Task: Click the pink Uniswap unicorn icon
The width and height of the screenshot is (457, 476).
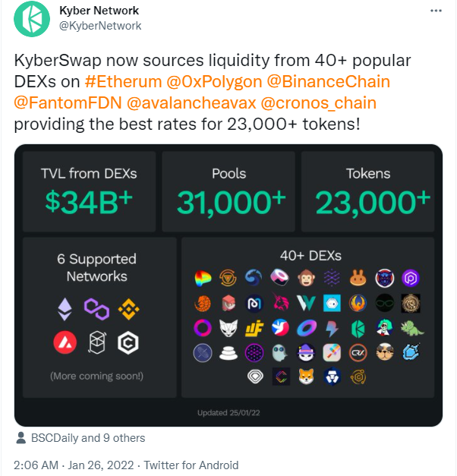Action: [281, 304]
